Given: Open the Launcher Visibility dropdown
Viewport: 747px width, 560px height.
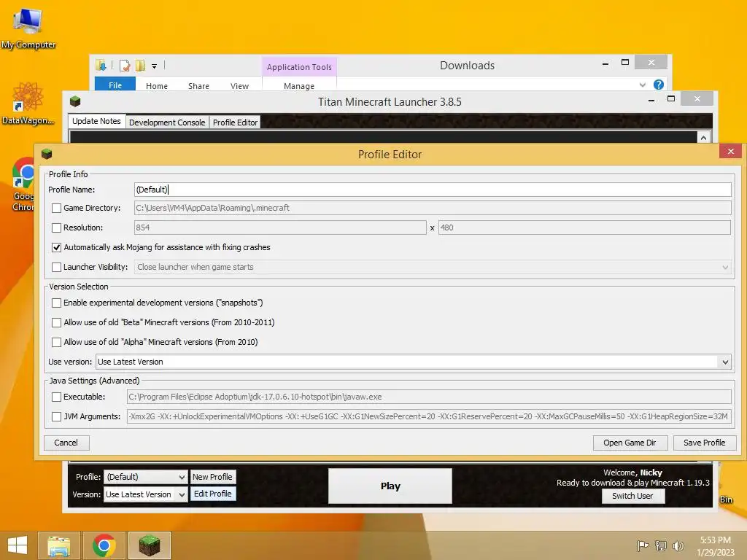Looking at the screenshot, I should (433, 267).
